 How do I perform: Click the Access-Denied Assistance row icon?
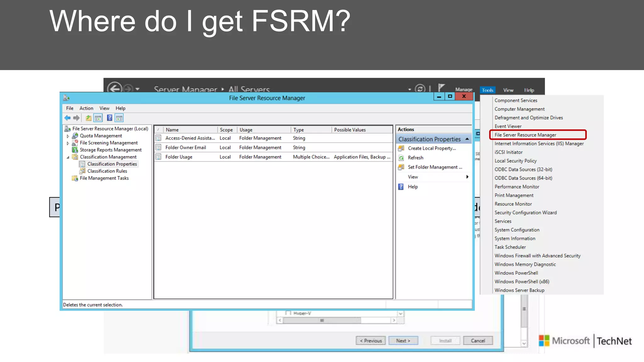(158, 138)
